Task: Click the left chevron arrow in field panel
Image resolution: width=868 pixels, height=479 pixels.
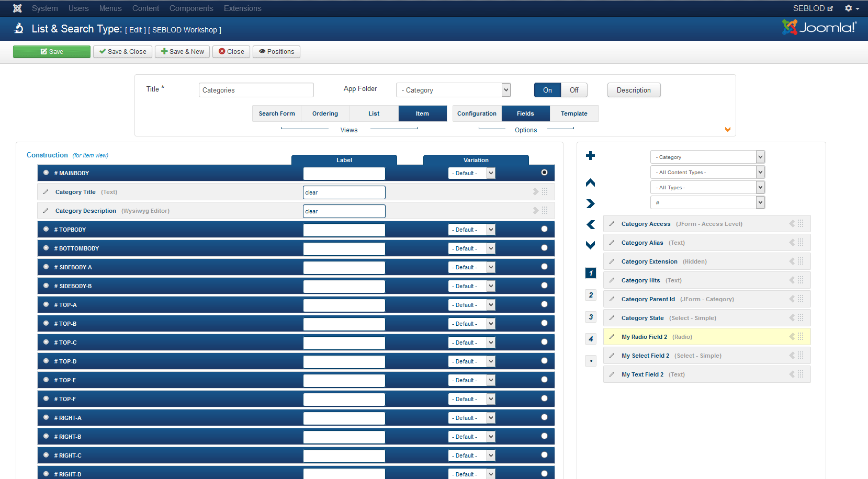Action: (591, 224)
